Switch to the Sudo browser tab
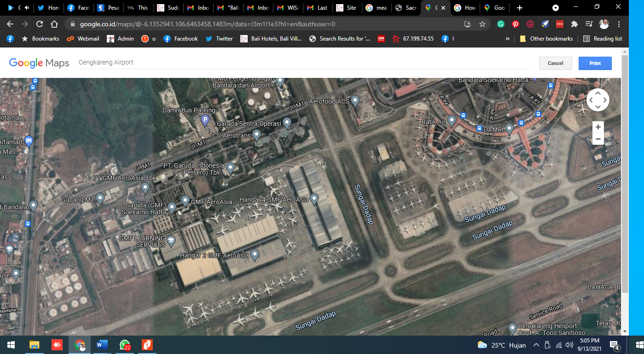 point(168,8)
